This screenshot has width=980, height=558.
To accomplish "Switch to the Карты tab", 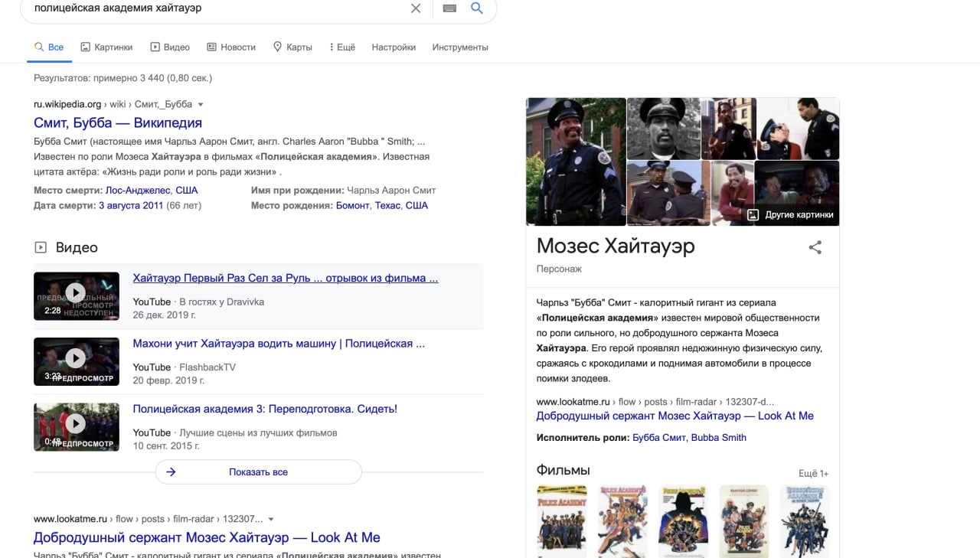I will 292,47.
